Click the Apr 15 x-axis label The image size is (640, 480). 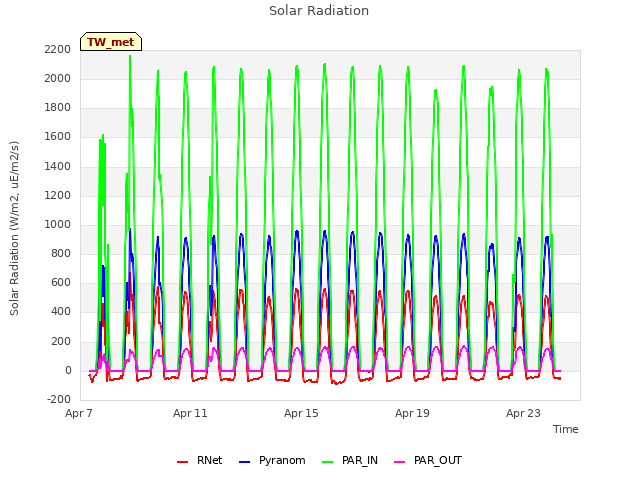tap(301, 413)
